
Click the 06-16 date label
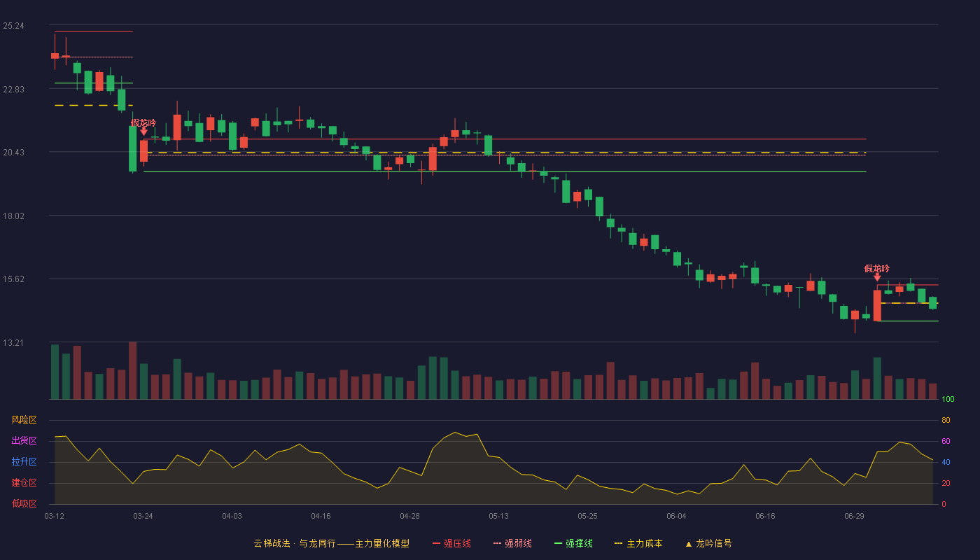(765, 516)
